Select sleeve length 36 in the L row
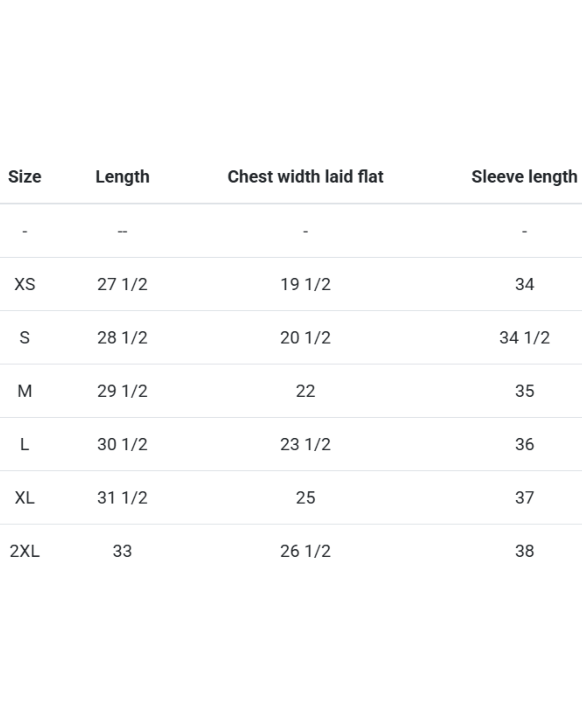The width and height of the screenshot is (582, 728). click(x=524, y=444)
